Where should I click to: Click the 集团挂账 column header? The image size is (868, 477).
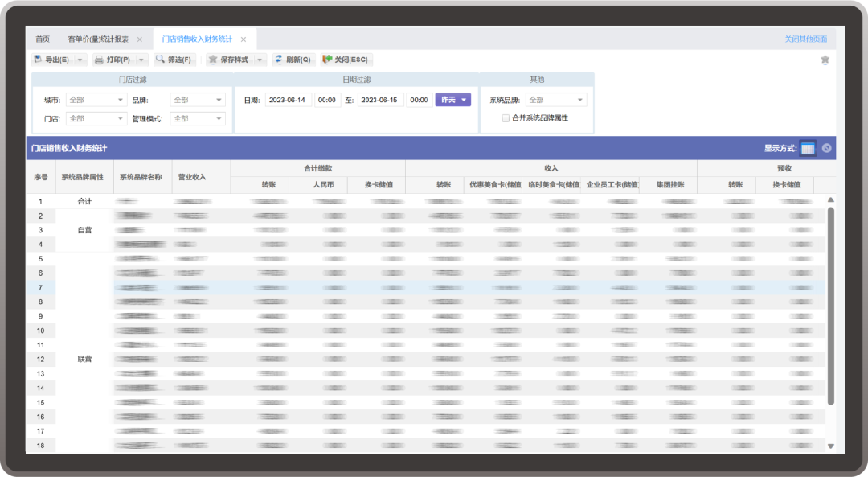point(668,185)
